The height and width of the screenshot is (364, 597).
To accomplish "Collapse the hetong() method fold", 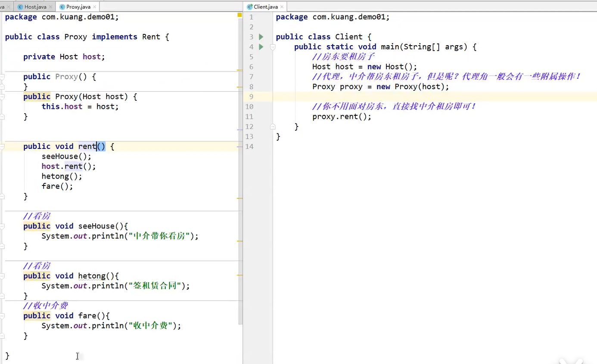I will click(2, 276).
